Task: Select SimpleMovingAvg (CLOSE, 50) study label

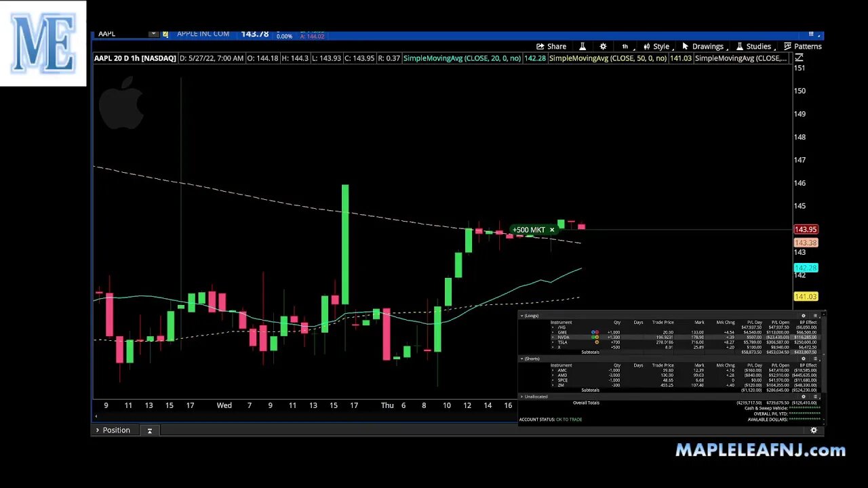Action: tap(608, 58)
